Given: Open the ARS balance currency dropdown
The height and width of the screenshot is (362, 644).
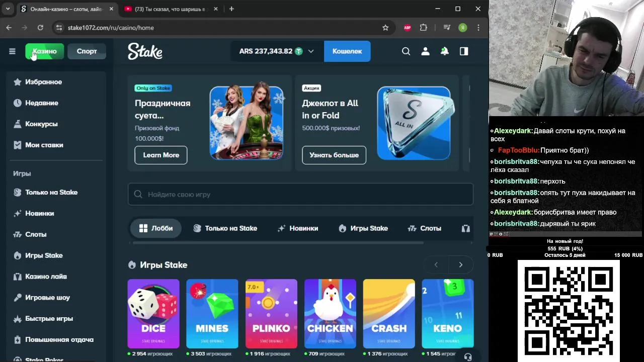Looking at the screenshot, I should [277, 51].
